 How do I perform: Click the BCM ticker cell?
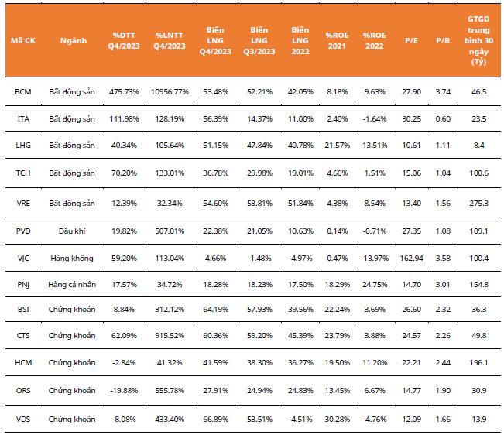[22, 91]
